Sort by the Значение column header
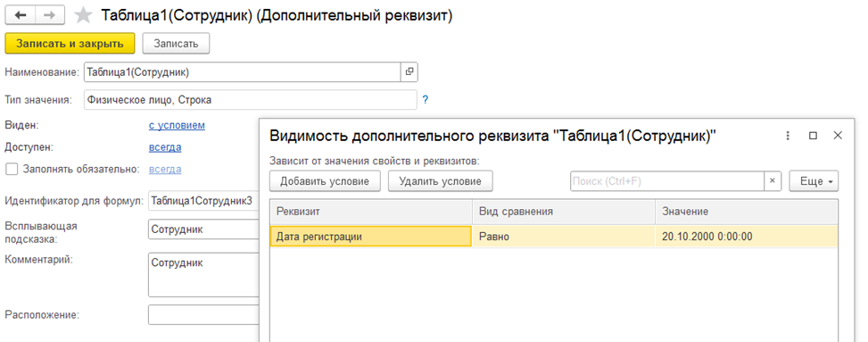 pyautogui.click(x=746, y=212)
